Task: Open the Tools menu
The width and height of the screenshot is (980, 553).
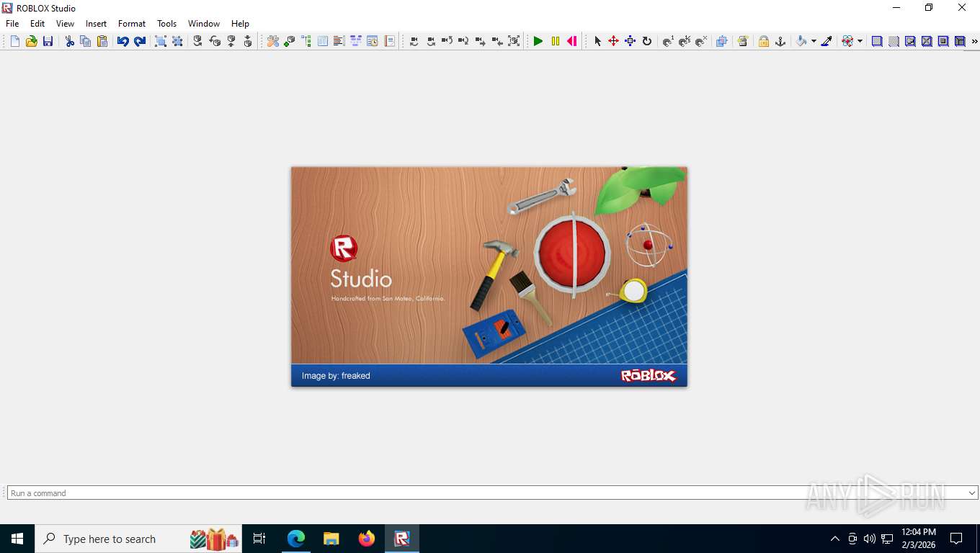Action: [166, 24]
